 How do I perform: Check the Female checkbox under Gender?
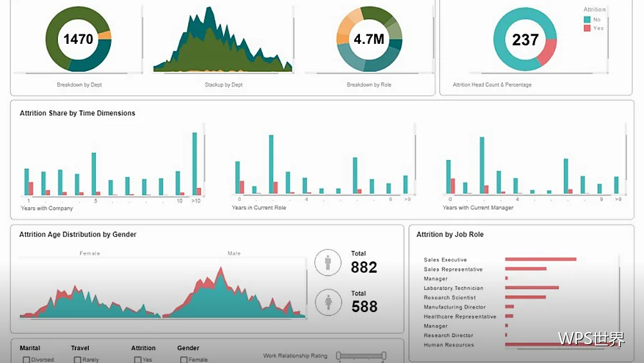point(184,360)
